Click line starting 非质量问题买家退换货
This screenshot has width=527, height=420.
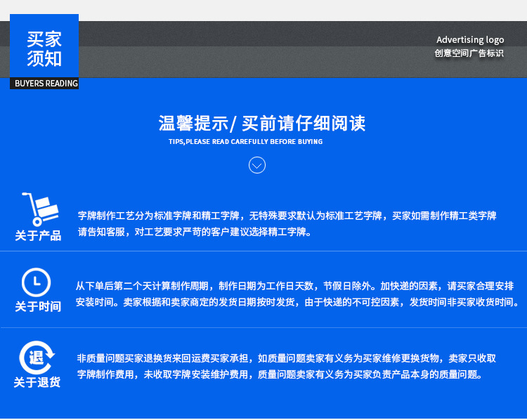[x=287, y=358]
